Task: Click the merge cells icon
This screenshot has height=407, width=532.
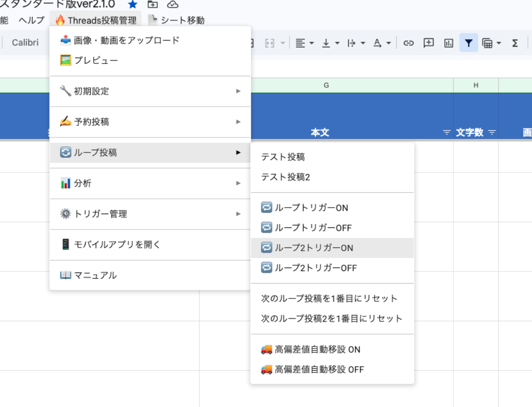Action: point(270,43)
